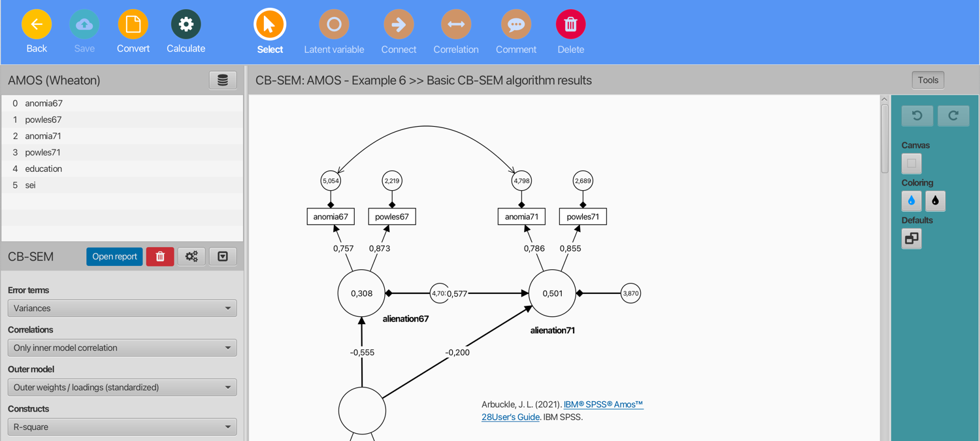The height and width of the screenshot is (441, 980).
Task: Select the anomia67 indicator box on canvas
Action: (x=331, y=216)
